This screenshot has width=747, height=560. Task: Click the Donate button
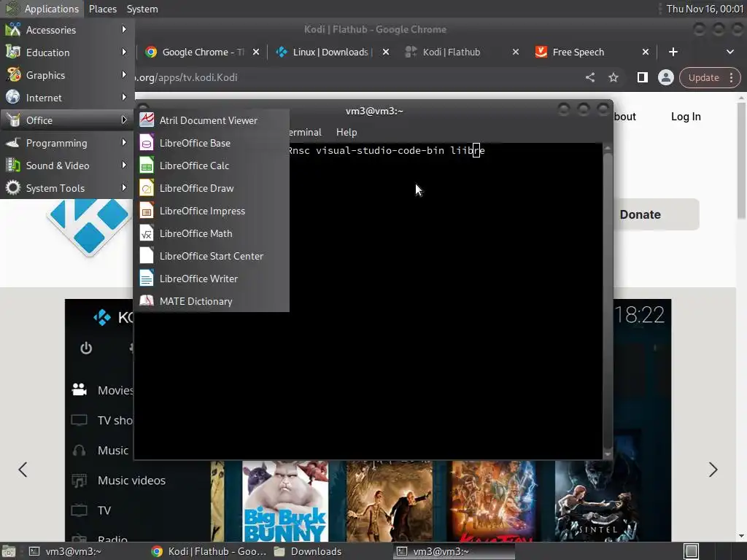[656, 215]
